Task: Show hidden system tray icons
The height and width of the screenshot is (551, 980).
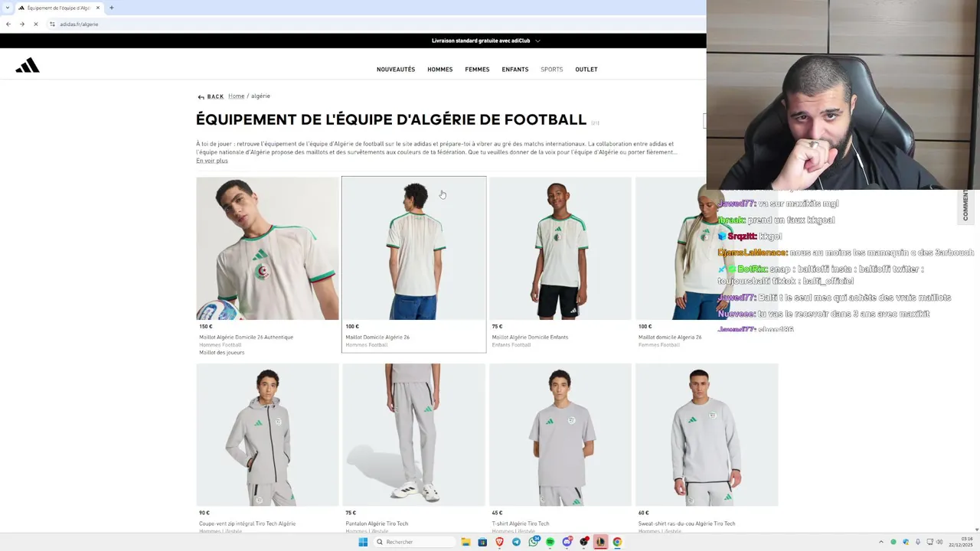Action: click(x=880, y=542)
